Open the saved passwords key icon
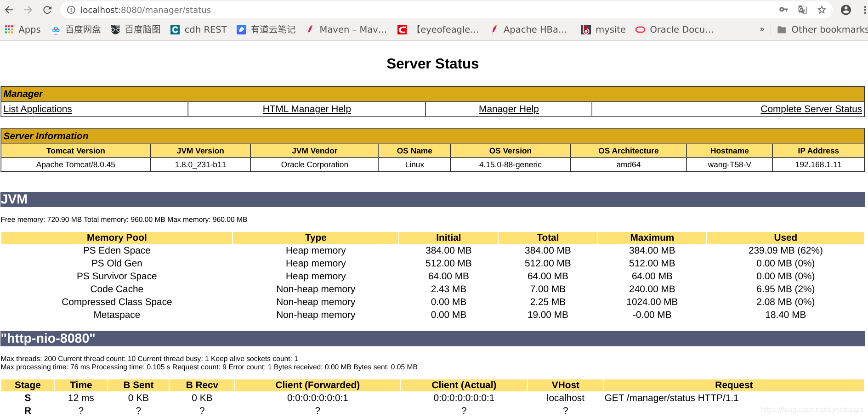The image size is (868, 418). (x=783, y=10)
